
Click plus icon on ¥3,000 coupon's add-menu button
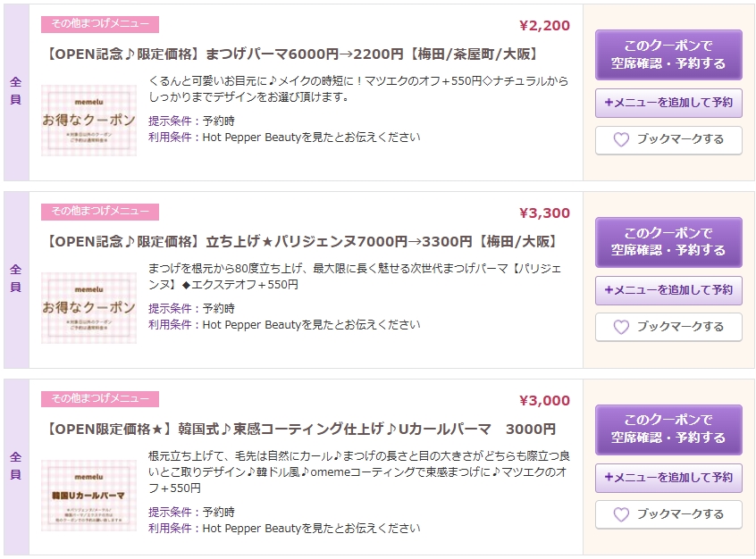pos(609,478)
